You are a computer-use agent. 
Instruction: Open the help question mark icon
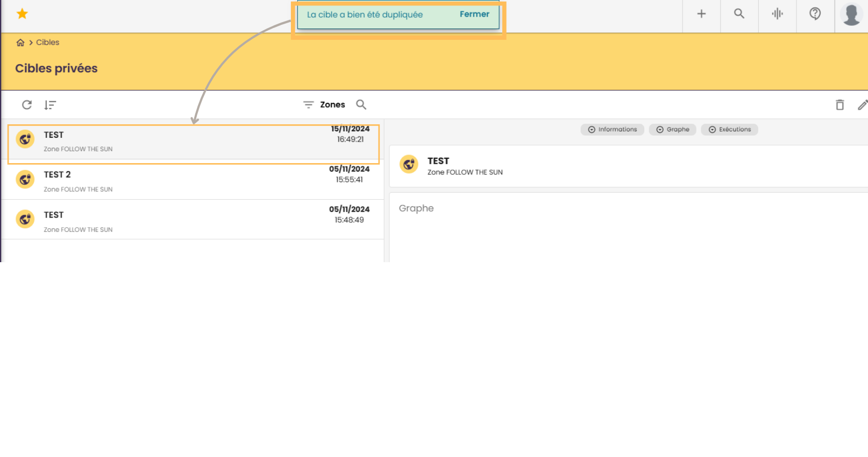(815, 14)
